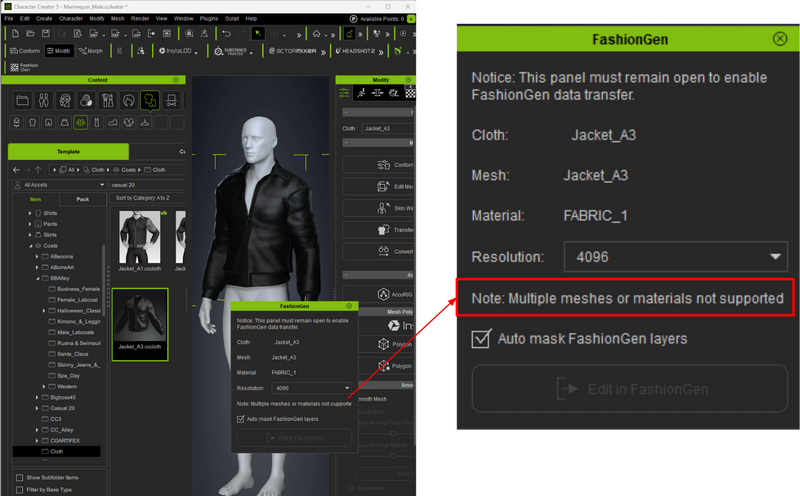The height and width of the screenshot is (496, 800).
Task: Click the highlighted Coats subcategory icon
Action: (81, 122)
